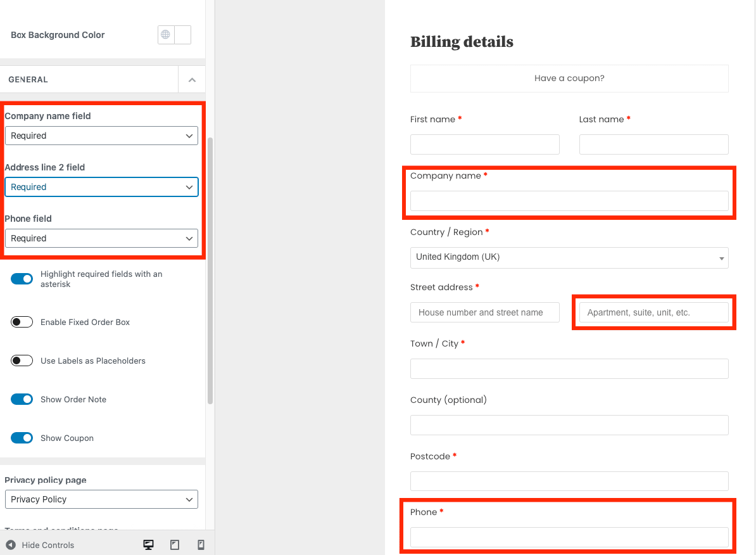The height and width of the screenshot is (555, 756).
Task: Switch to tablet preview icon
Action: pyautogui.click(x=175, y=545)
